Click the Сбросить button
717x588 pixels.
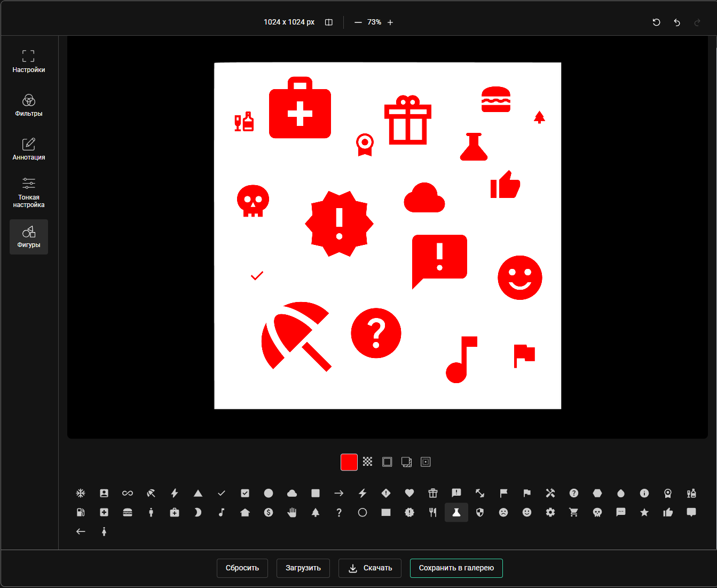242,568
